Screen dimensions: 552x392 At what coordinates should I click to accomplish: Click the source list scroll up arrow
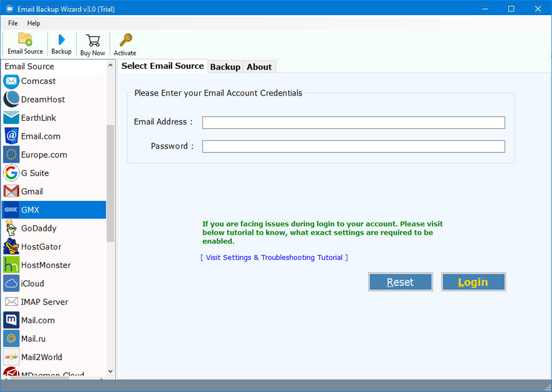111,65
